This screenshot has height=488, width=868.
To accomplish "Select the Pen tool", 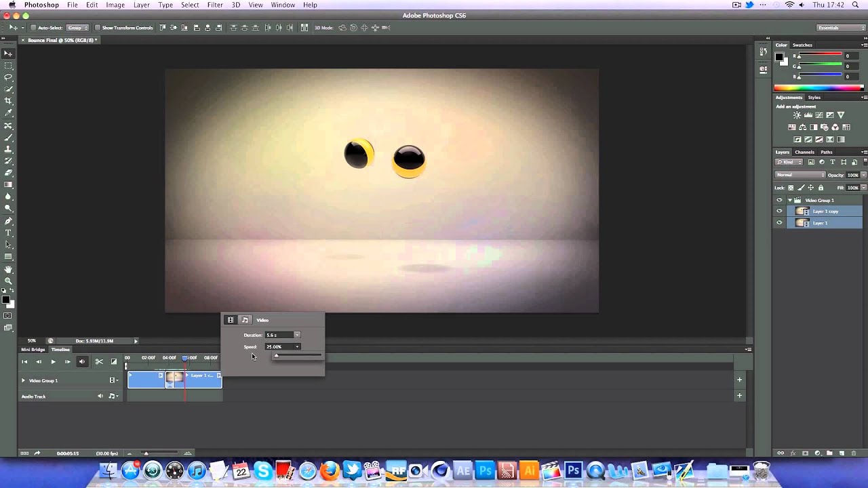I will click(x=8, y=221).
